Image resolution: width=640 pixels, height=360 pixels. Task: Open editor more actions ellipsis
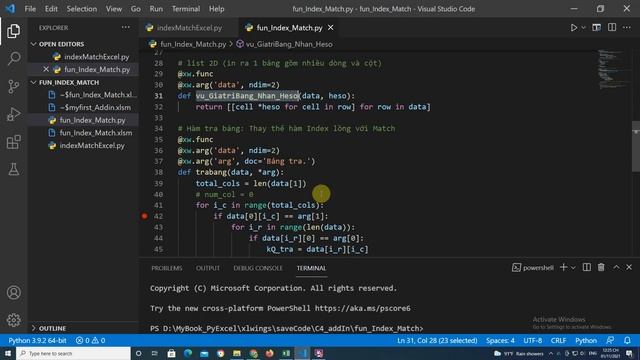pos(627,28)
